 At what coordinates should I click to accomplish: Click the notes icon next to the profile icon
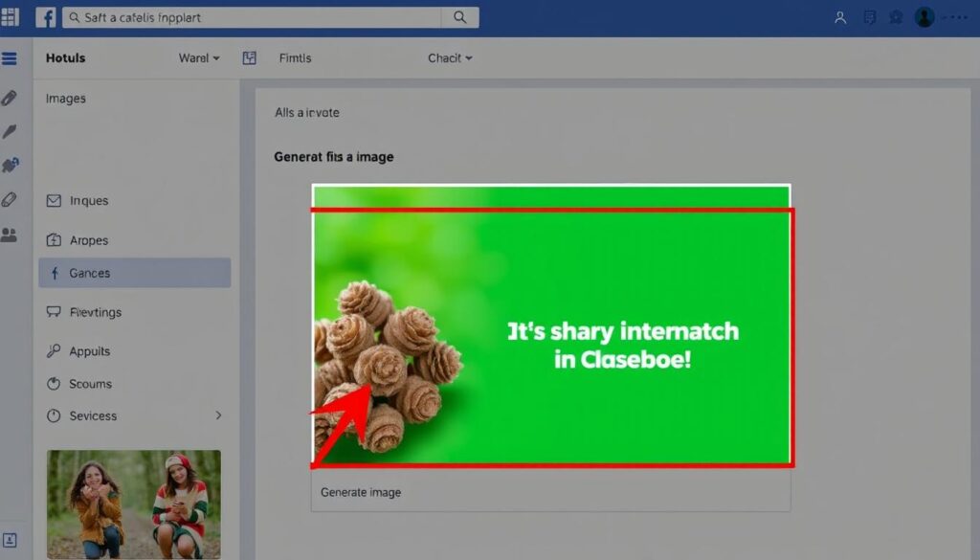point(867,16)
